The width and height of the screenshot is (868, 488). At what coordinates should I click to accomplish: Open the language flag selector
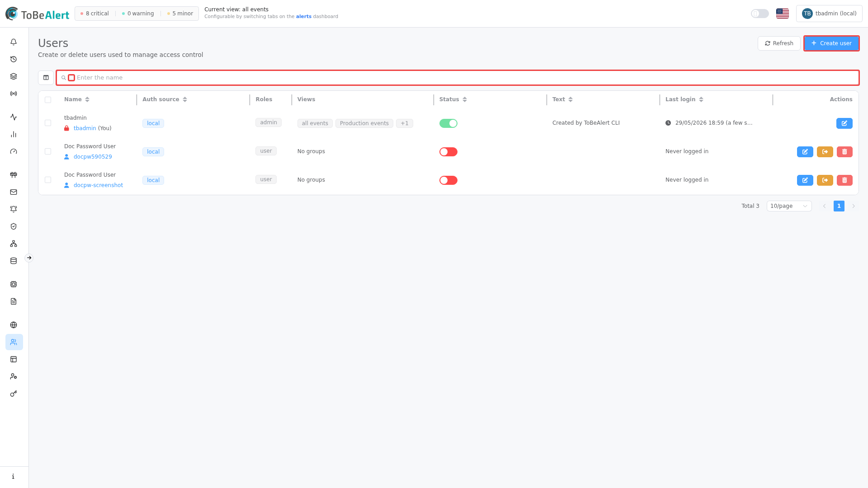click(x=782, y=14)
